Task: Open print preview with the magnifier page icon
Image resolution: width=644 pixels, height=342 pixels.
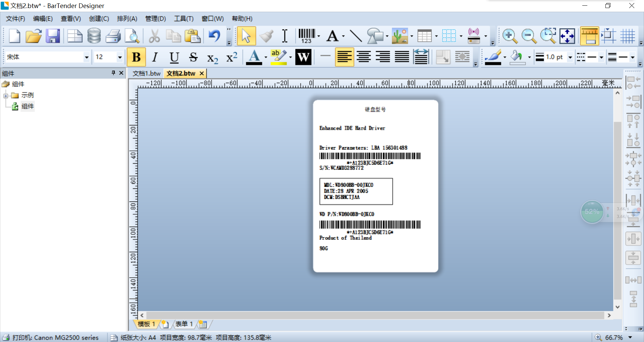Action: 132,36
